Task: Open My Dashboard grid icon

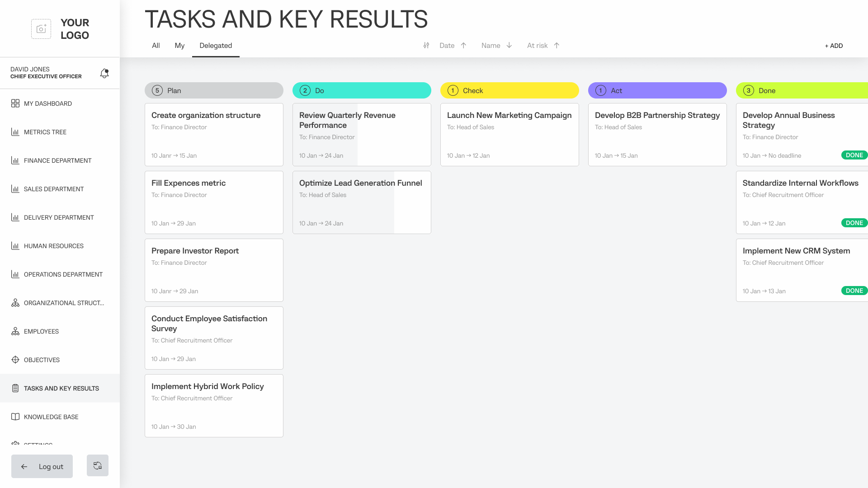Action: (15, 103)
